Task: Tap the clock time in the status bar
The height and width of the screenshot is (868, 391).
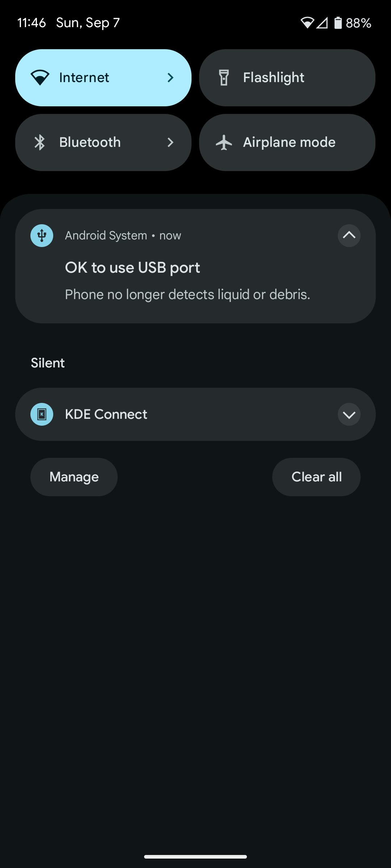Action: coord(31,23)
